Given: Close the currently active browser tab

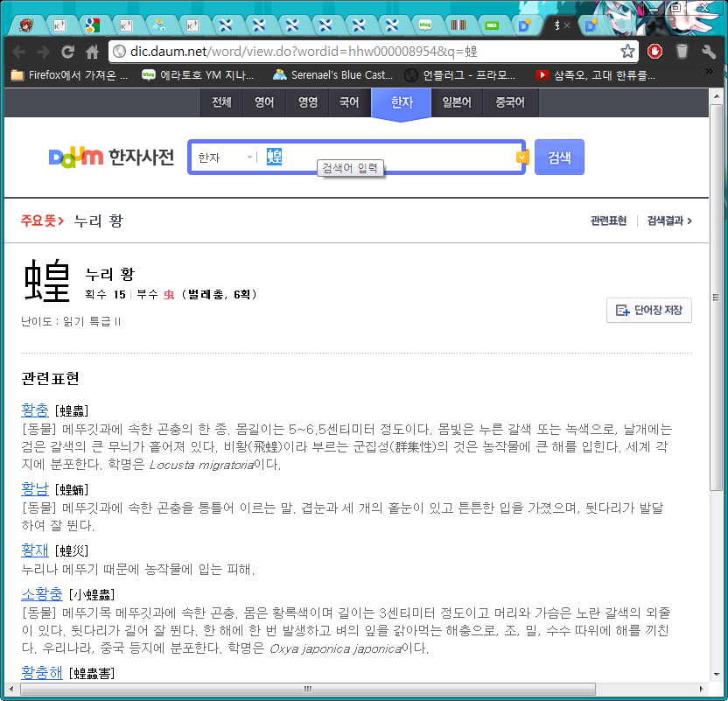Looking at the screenshot, I should [567, 25].
